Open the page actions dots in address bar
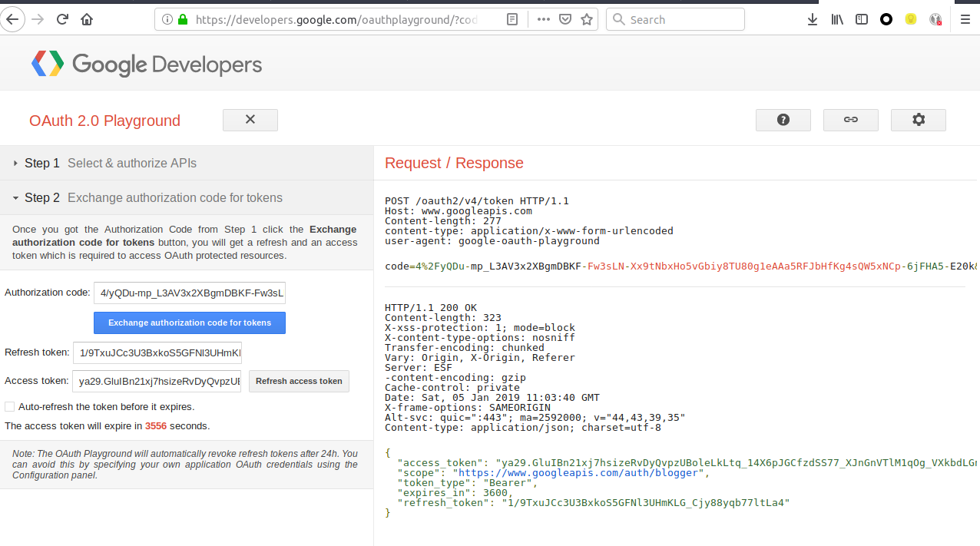The image size is (980, 546). pyautogui.click(x=543, y=19)
